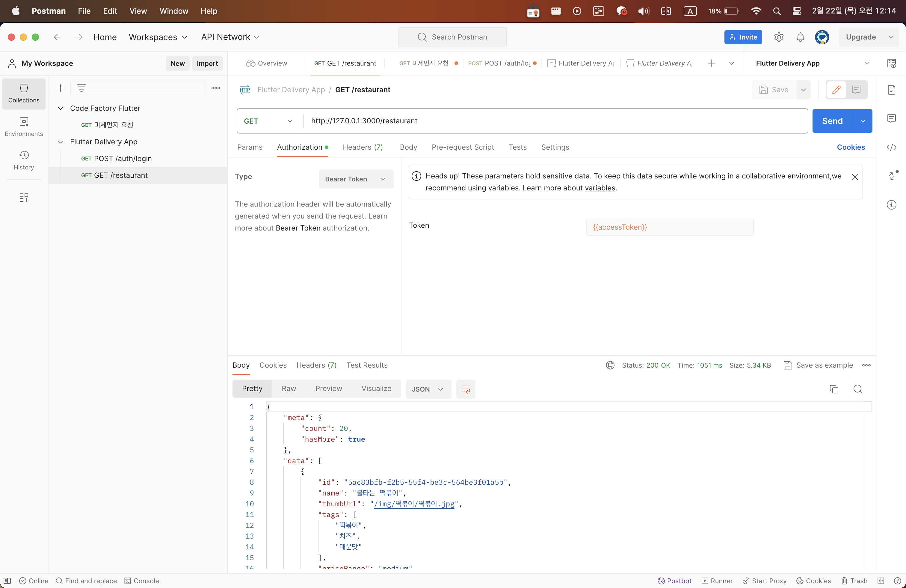Click the Search Postman box
Viewport: 906px width, 588px height.
click(x=452, y=37)
